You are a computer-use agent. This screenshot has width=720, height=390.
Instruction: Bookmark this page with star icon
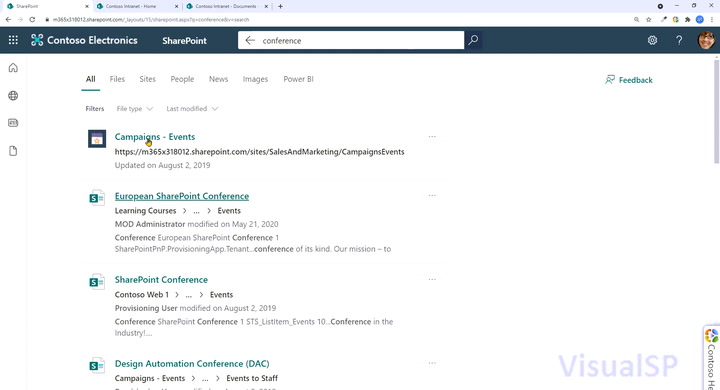[648, 20]
